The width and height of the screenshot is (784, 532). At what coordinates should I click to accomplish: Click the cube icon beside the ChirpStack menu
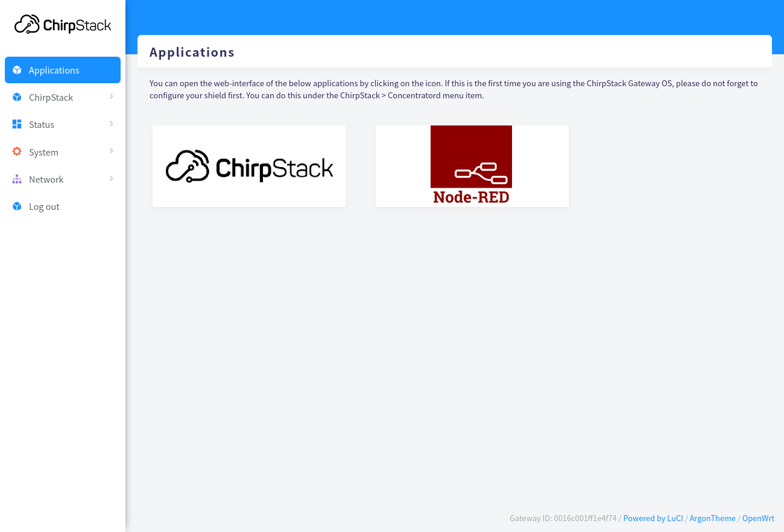17,97
